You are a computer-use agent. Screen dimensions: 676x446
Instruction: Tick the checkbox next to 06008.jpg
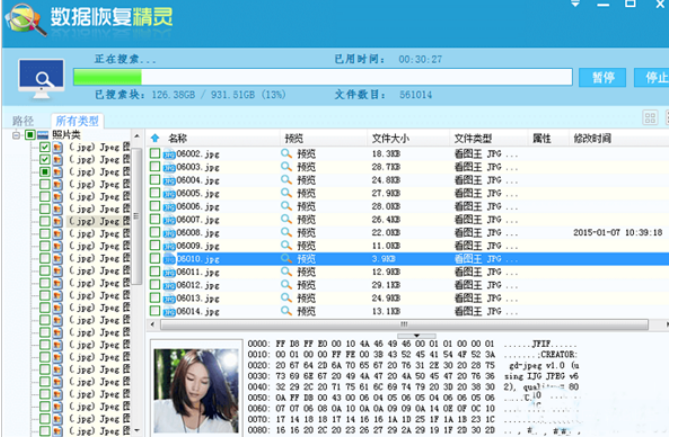pos(155,233)
